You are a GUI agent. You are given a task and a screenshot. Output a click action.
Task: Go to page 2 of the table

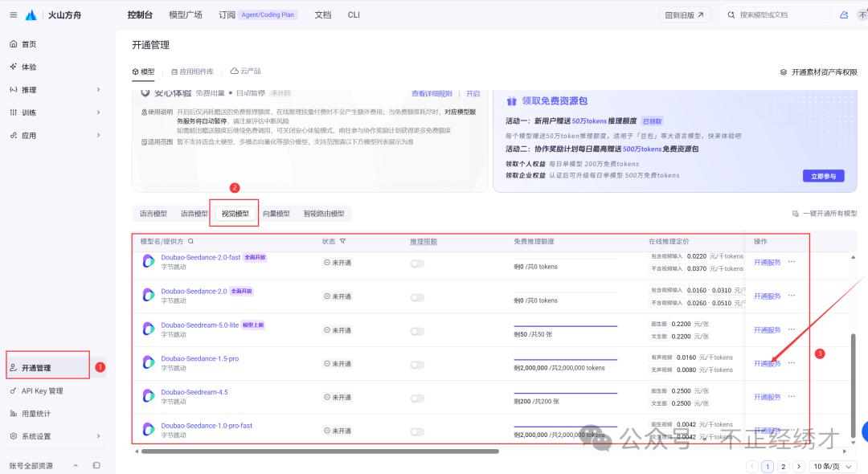pyautogui.click(x=784, y=467)
